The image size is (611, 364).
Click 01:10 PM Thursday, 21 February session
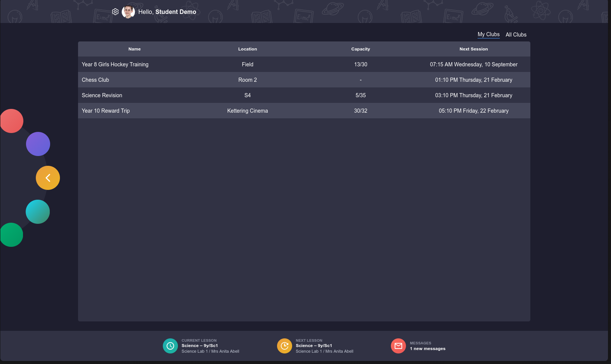point(474,80)
